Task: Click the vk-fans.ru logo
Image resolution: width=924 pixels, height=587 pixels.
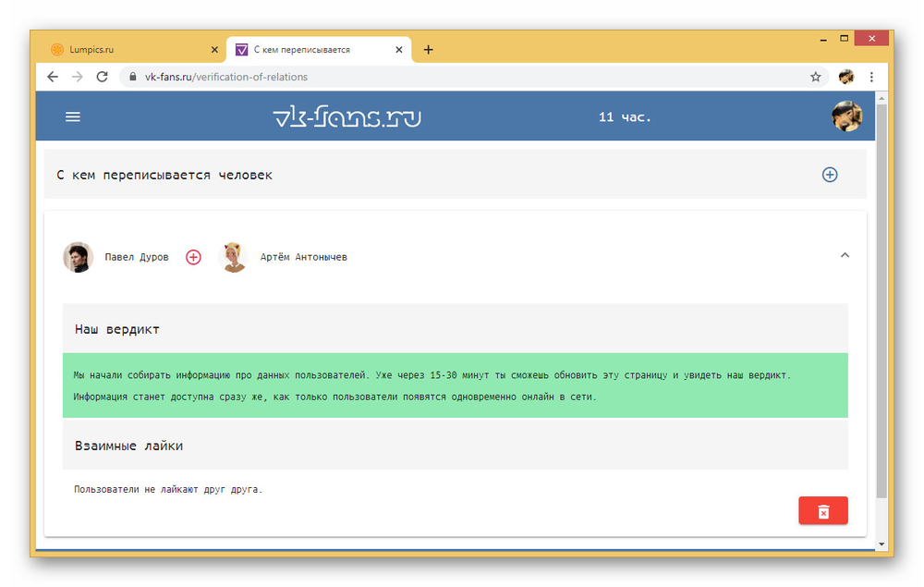Action: coord(347,116)
